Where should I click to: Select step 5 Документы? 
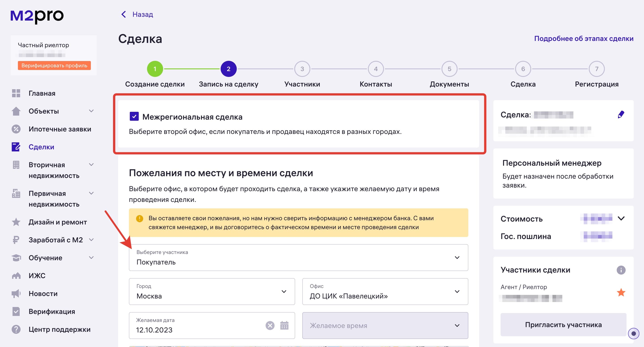coord(450,69)
